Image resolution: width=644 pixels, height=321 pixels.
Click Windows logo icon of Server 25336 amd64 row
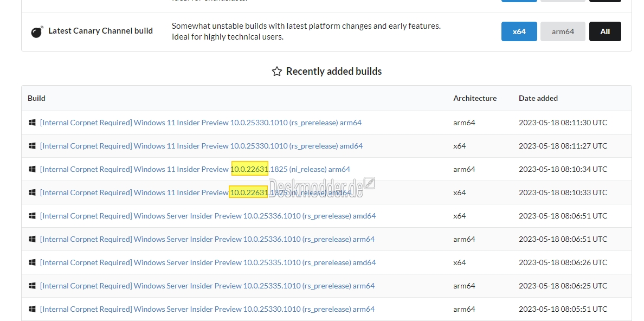coord(32,216)
